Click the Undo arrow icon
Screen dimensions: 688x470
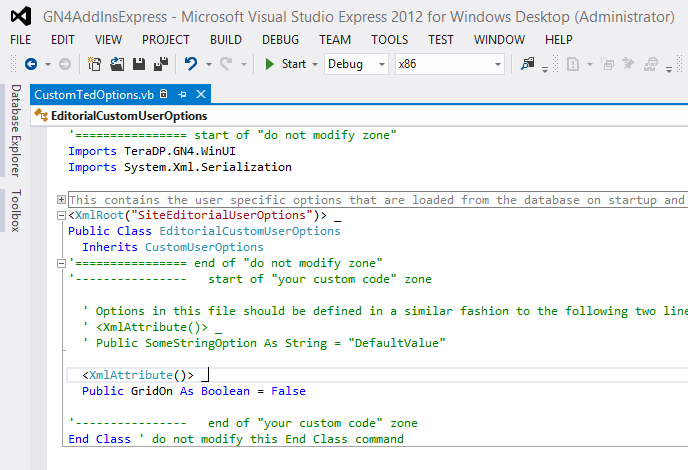point(191,64)
